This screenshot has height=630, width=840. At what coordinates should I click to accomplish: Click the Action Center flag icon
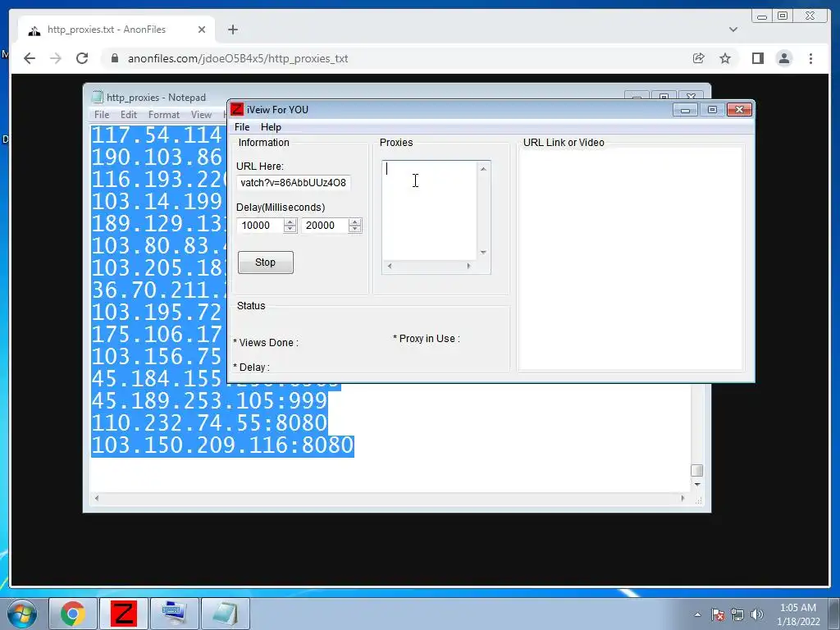point(717,614)
